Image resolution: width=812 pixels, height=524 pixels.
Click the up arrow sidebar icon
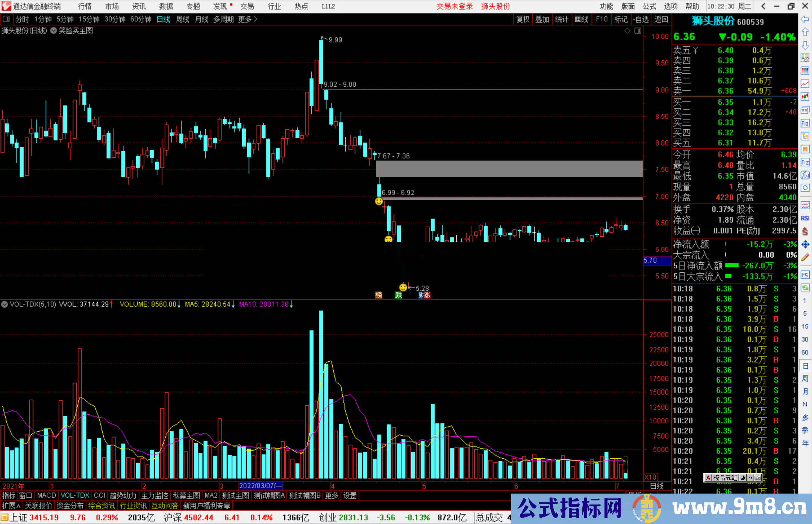[805, 32]
